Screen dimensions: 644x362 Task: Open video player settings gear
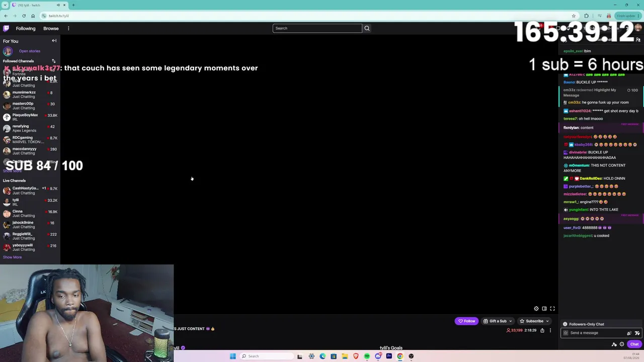[x=536, y=309]
